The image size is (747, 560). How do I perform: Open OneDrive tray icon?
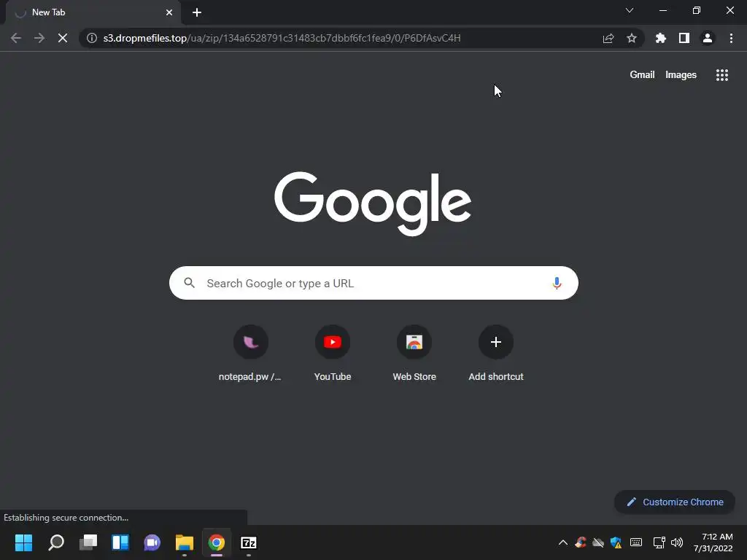pyautogui.click(x=598, y=542)
